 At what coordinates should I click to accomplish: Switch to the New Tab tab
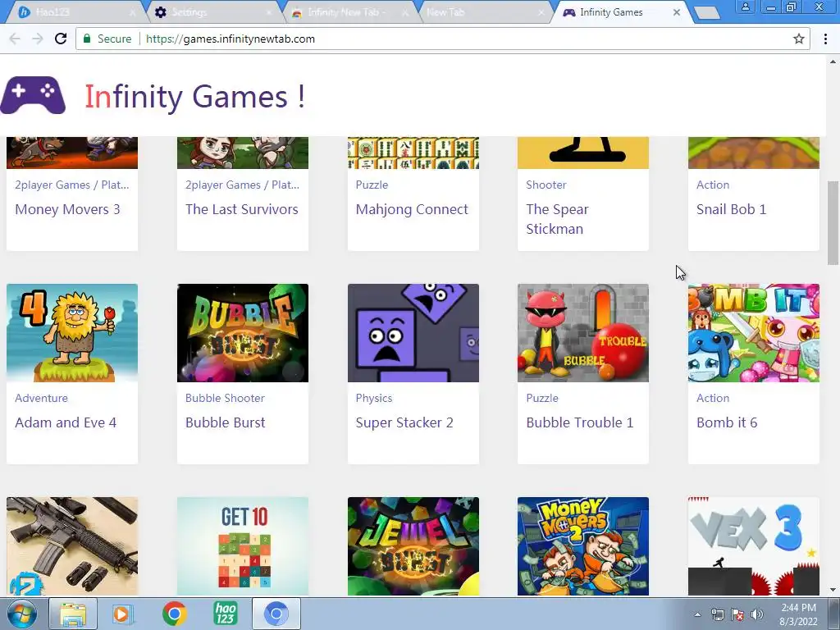point(484,12)
